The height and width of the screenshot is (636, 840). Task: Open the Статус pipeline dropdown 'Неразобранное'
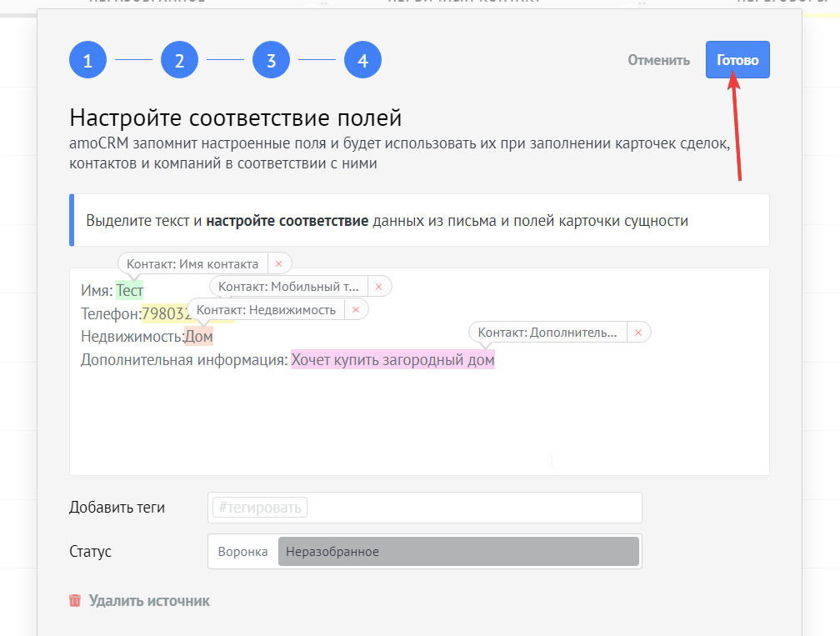click(458, 551)
